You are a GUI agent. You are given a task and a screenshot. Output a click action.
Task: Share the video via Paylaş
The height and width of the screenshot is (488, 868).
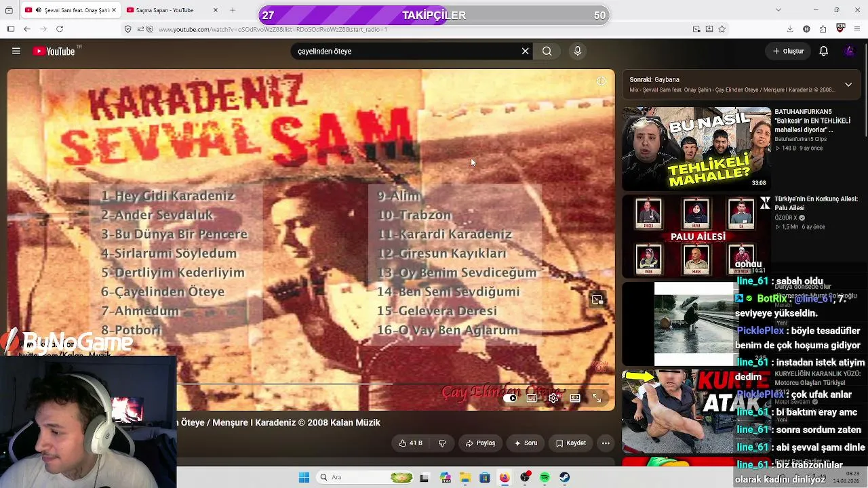click(x=480, y=443)
